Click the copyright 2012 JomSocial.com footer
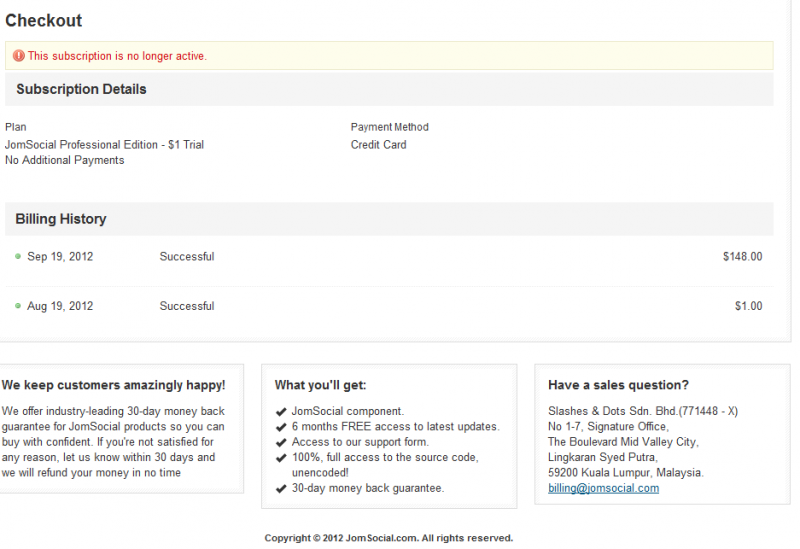The height and width of the screenshot is (549, 800). click(x=388, y=538)
